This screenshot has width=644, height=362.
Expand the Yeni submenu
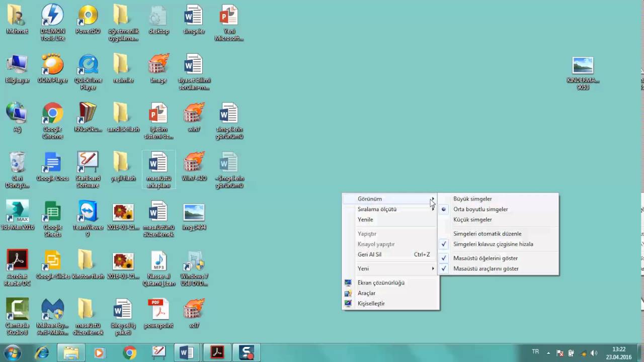click(390, 268)
